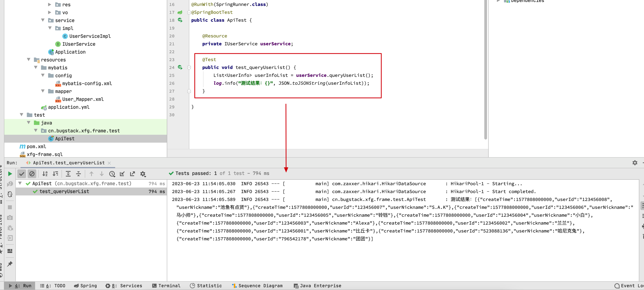Viewport: 644px width, 290px height.
Task: Open test history clock icon
Action: 112,174
